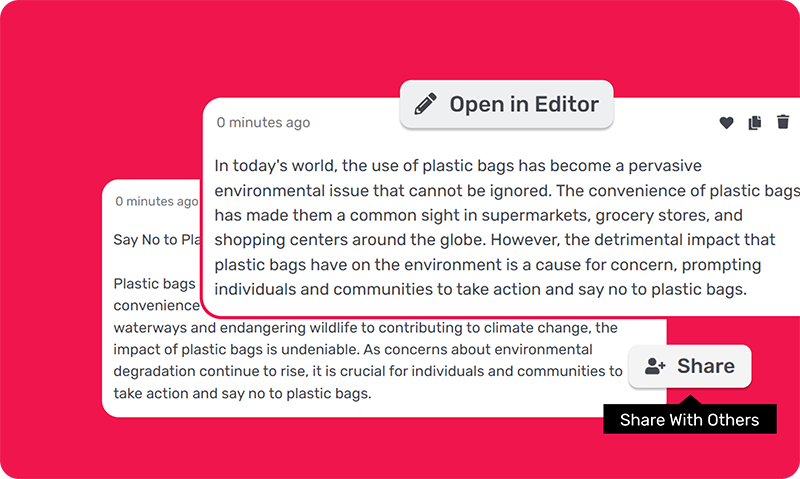
Task: Click the pencil icon beside Open in Editor
Action: tap(426, 104)
